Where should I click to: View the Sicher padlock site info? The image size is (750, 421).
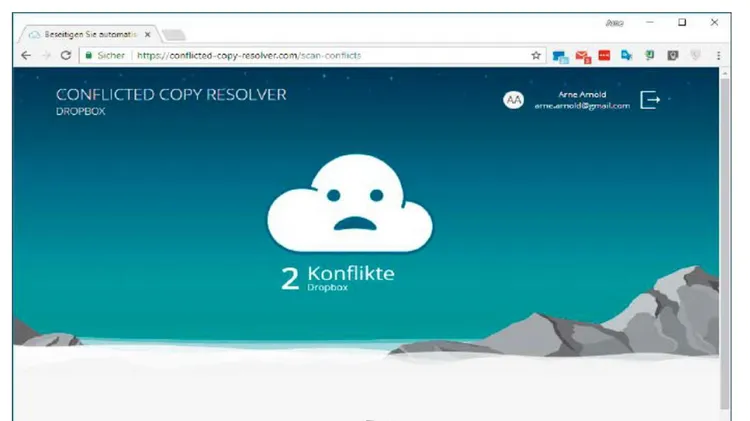105,55
